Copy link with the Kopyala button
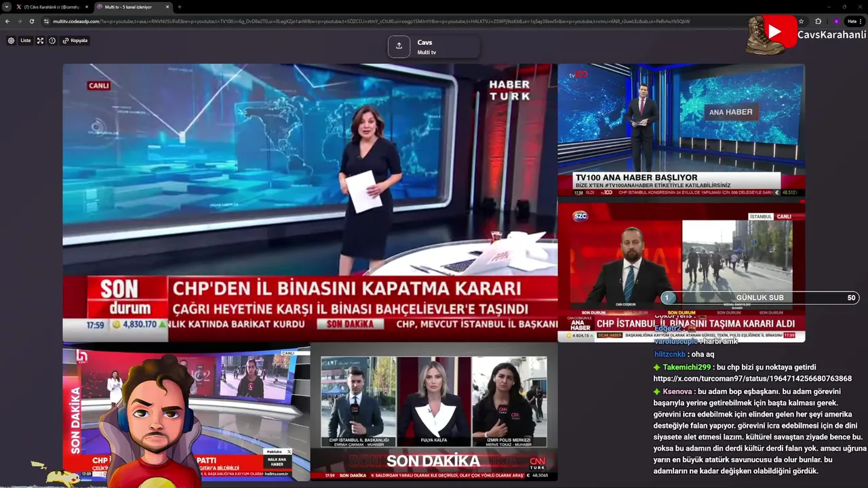This screenshot has width=868, height=488. click(75, 41)
